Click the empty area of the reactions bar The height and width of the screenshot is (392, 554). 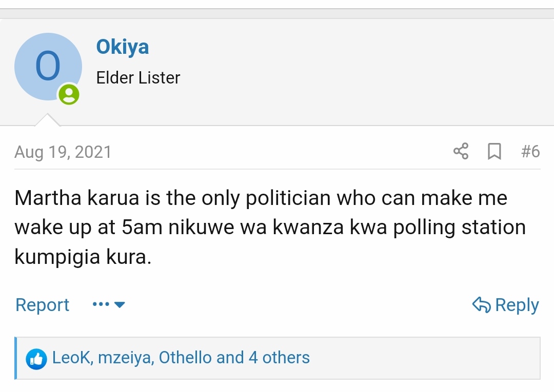click(x=426, y=358)
